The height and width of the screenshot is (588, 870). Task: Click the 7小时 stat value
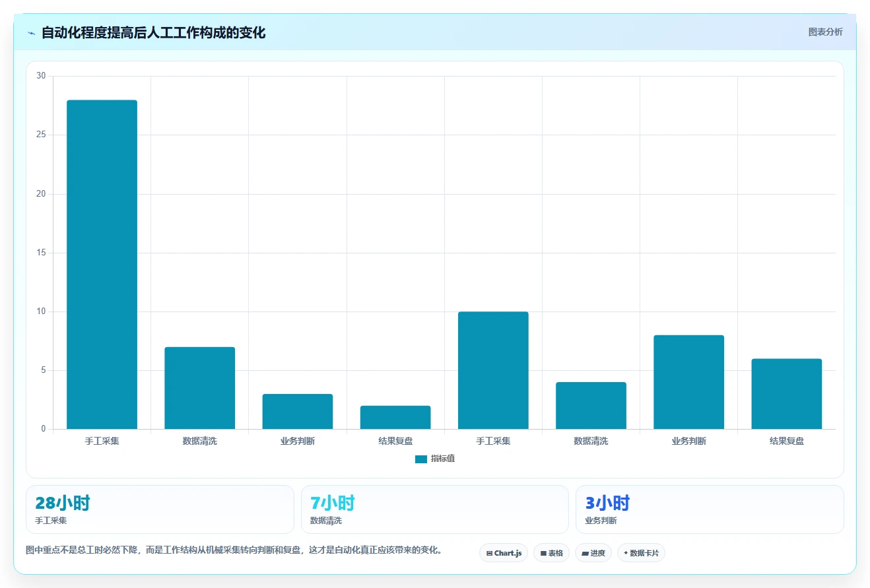332,503
